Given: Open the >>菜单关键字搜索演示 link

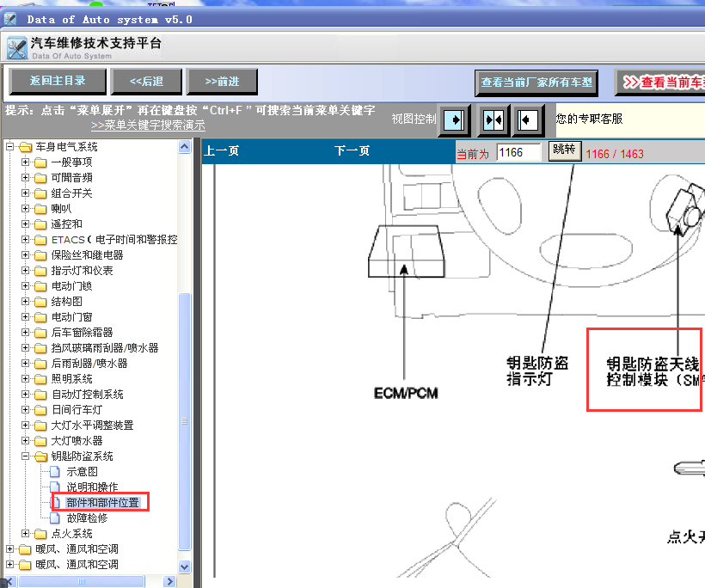Looking at the screenshot, I should tap(148, 125).
